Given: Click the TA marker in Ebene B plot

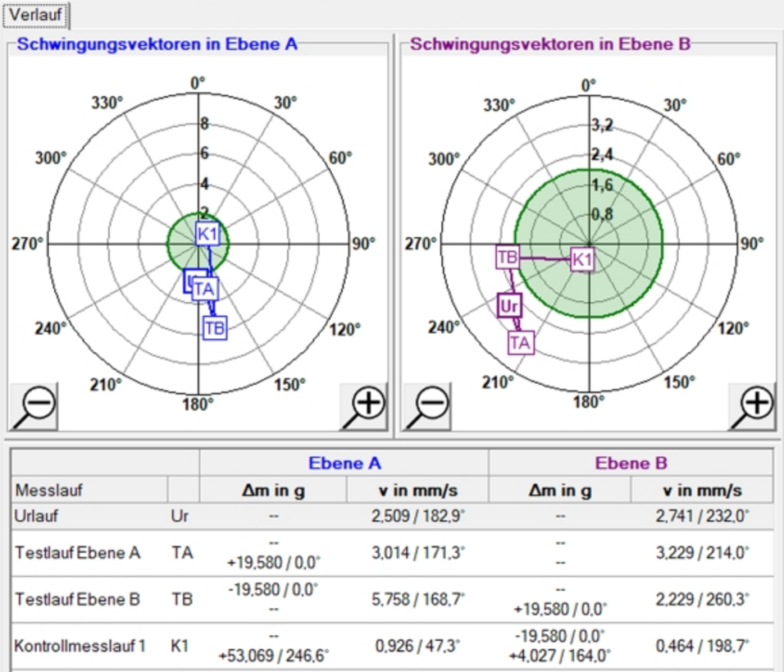Looking at the screenshot, I should (x=520, y=342).
